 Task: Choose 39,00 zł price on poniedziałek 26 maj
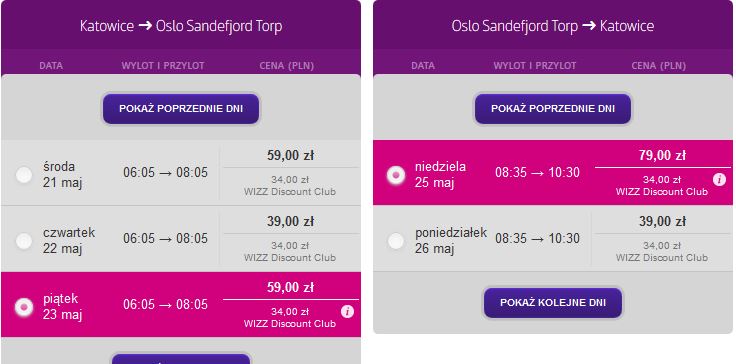(x=662, y=221)
